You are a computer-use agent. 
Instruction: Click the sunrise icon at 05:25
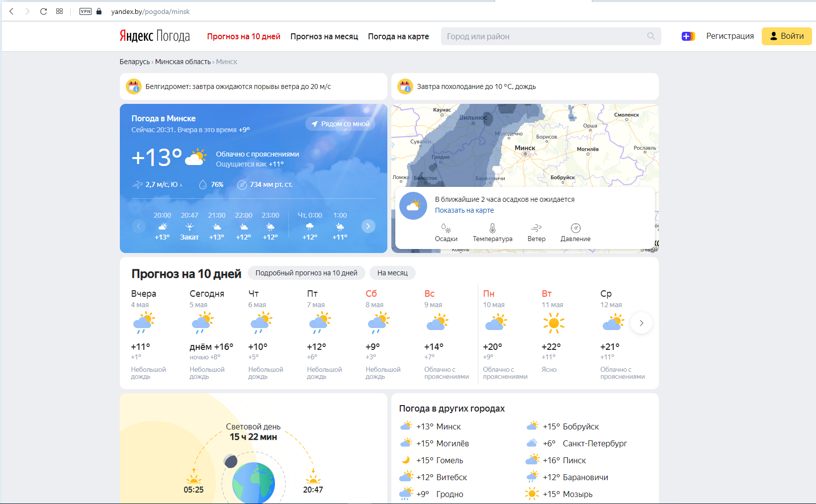193,477
